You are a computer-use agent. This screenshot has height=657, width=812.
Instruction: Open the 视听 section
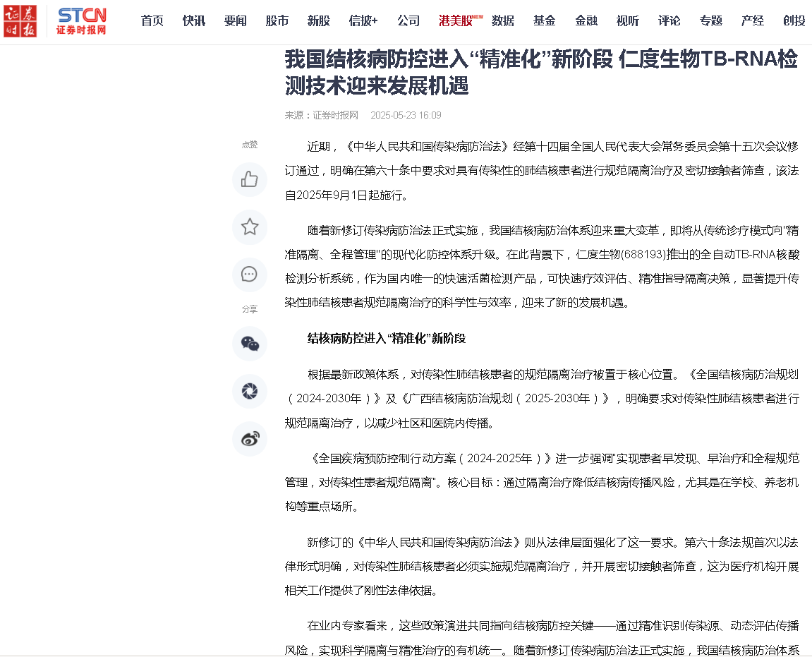click(628, 20)
